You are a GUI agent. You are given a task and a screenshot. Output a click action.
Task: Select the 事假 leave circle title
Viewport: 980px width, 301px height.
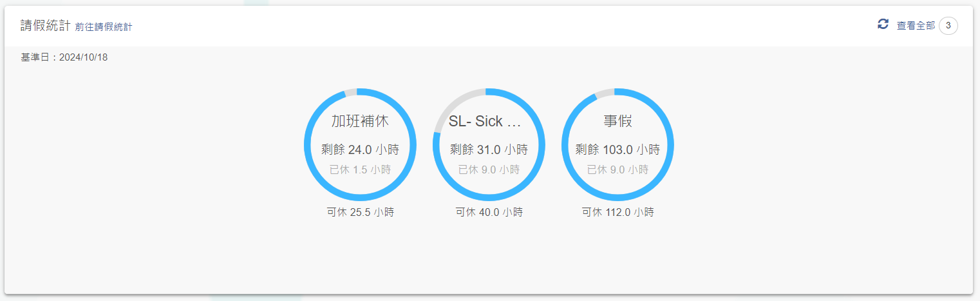click(x=617, y=121)
